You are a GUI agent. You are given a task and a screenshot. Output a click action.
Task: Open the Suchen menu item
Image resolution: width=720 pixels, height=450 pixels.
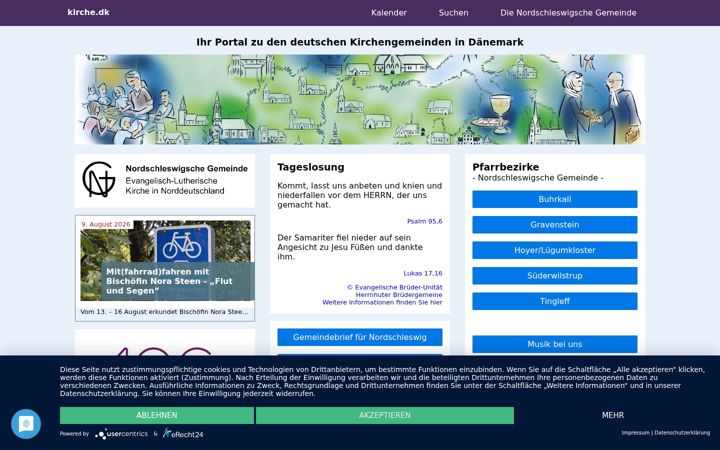(x=453, y=13)
